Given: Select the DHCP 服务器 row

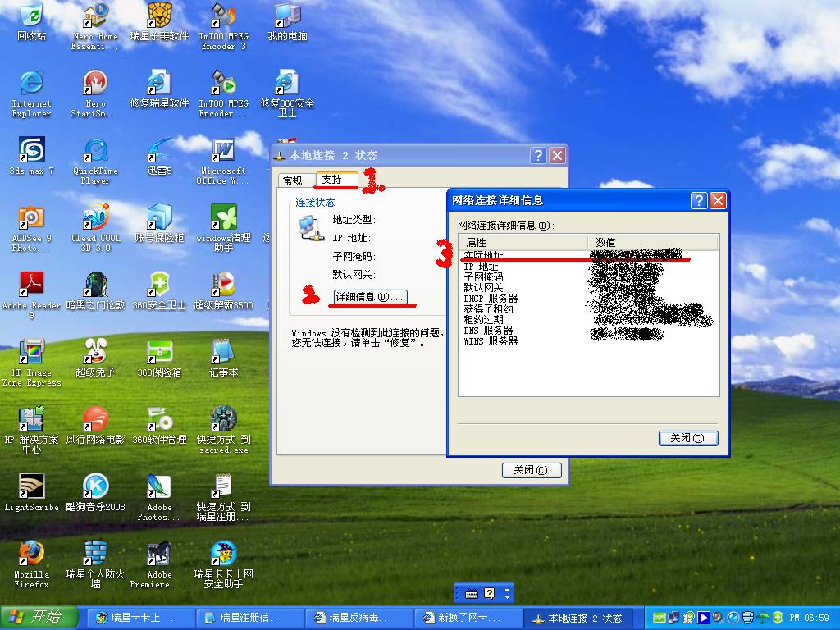Looking at the screenshot, I should (588, 299).
